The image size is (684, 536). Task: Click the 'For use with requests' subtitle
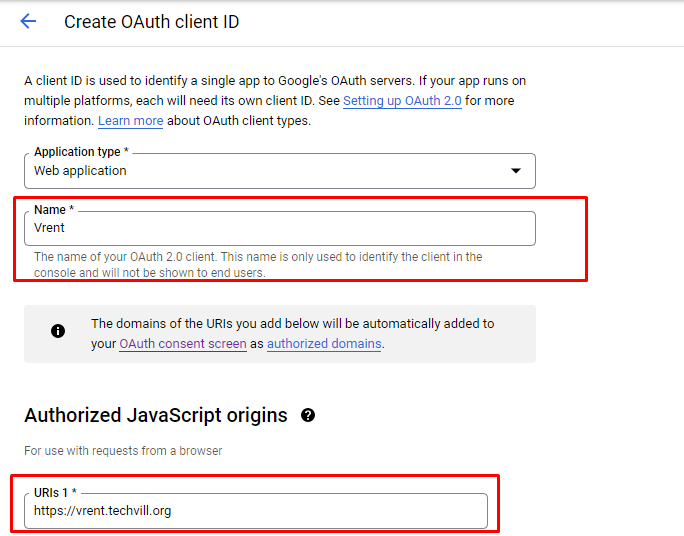(123, 451)
